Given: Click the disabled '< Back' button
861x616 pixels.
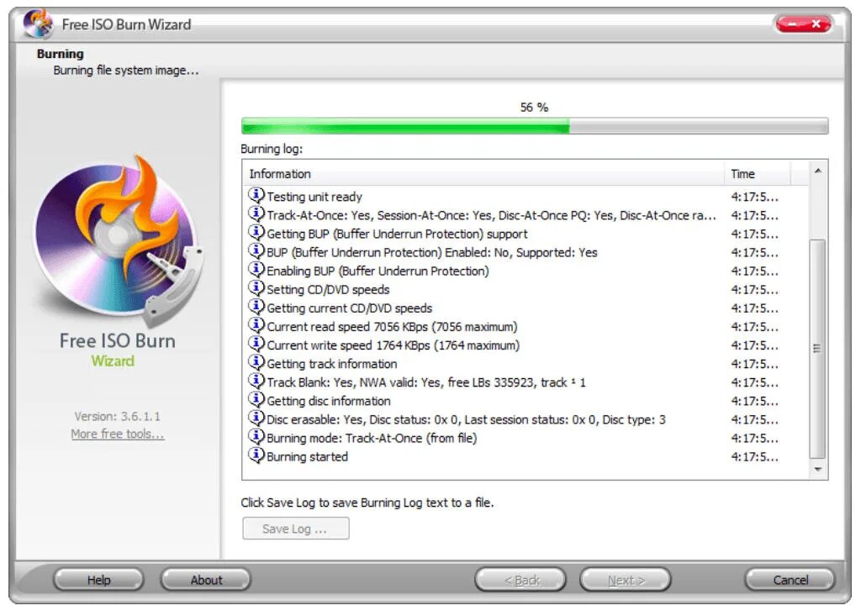Looking at the screenshot, I should click(x=520, y=580).
